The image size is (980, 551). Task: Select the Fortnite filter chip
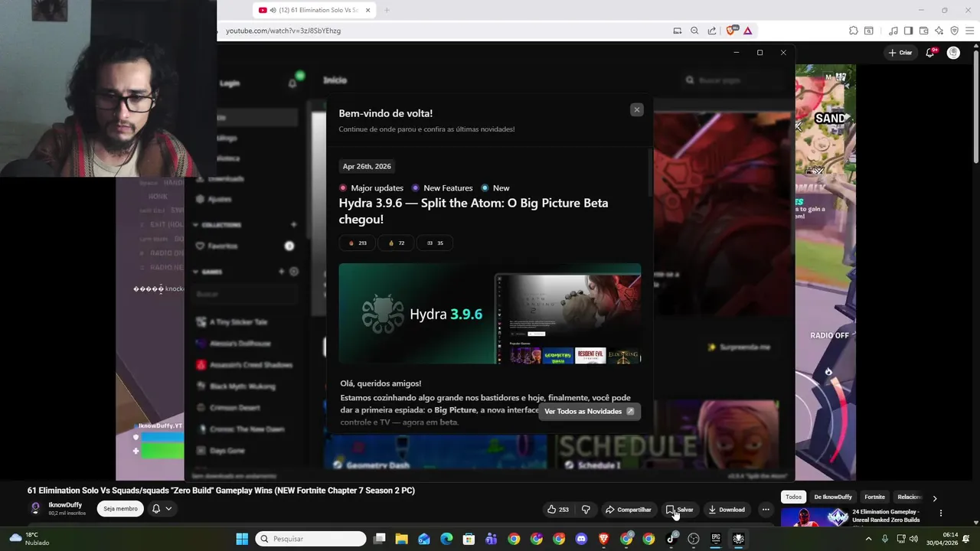[x=874, y=497]
